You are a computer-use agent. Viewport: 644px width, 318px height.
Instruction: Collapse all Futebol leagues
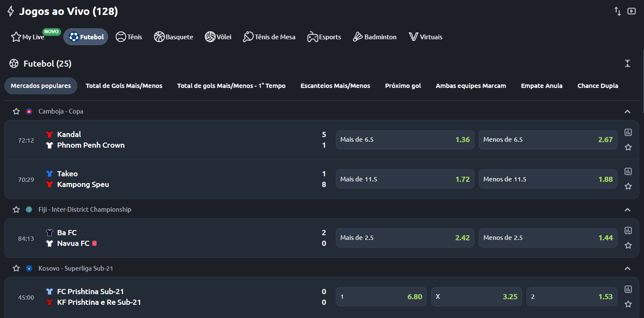[x=627, y=64]
